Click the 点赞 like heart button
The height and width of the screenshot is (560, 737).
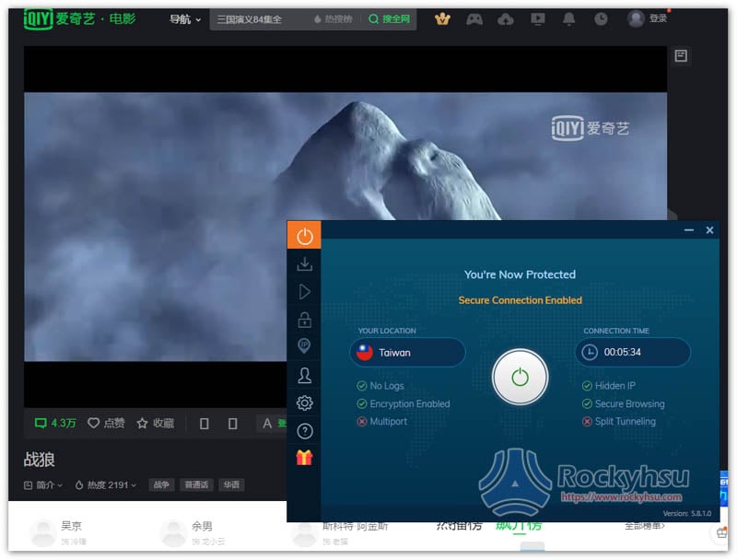(106, 424)
